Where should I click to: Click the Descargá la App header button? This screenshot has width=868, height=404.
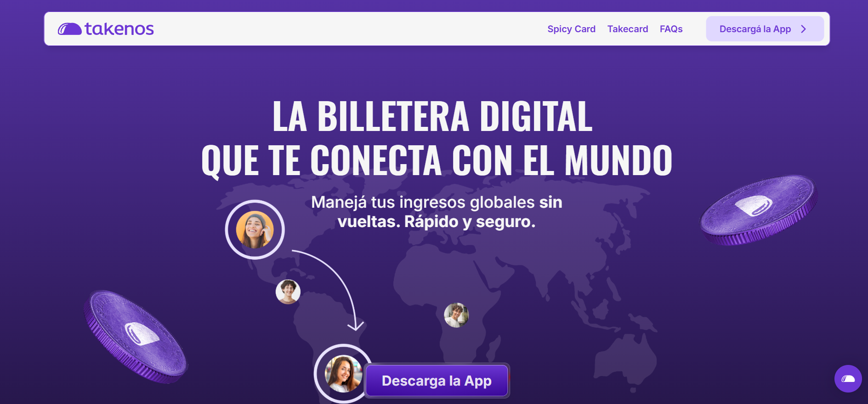pos(765,29)
